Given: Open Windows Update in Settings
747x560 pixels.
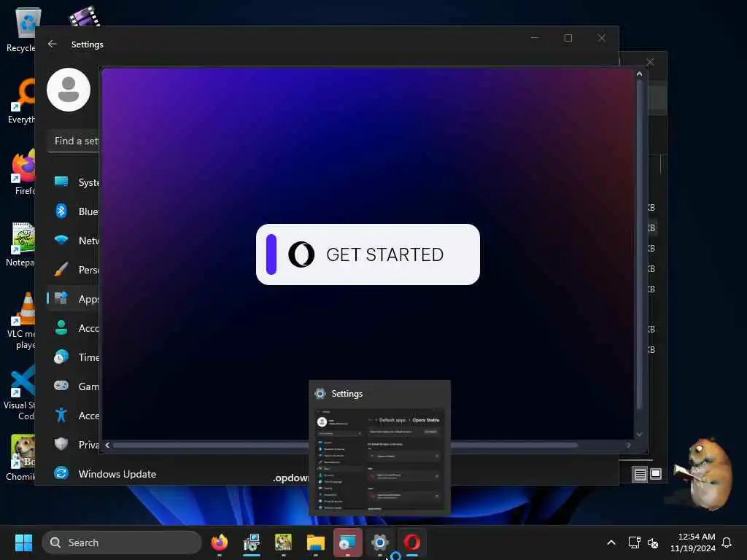Looking at the screenshot, I should [x=104, y=473].
